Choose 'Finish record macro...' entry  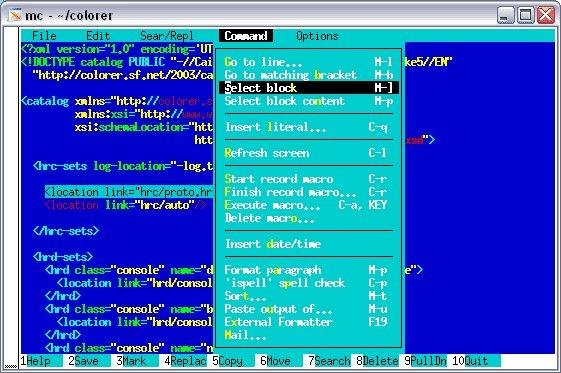pos(308,192)
